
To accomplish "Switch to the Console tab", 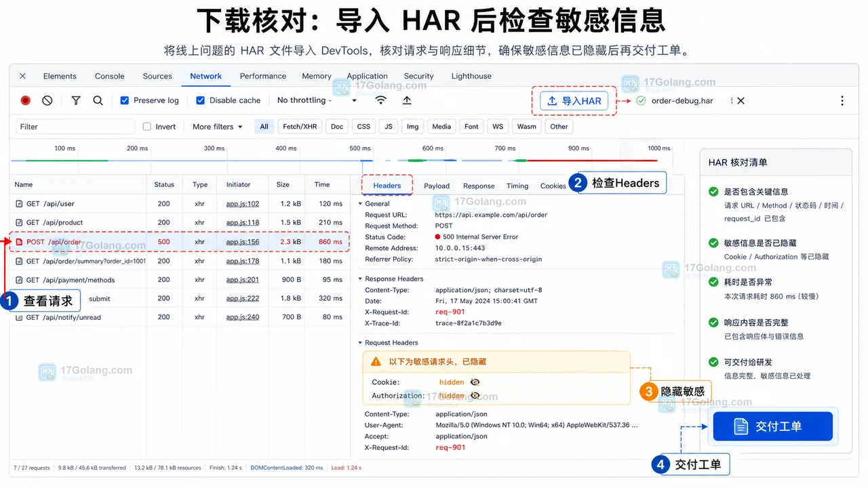I will [110, 76].
